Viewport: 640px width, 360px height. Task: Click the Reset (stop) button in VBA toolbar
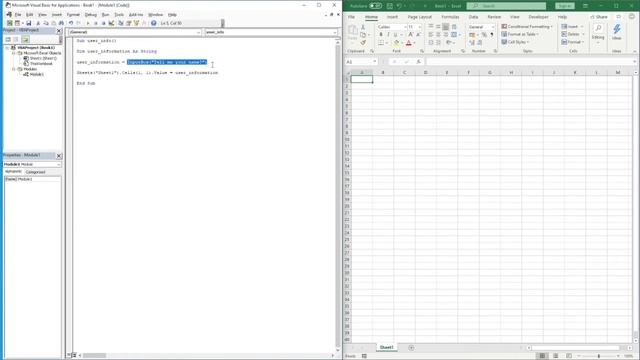[x=103, y=23]
